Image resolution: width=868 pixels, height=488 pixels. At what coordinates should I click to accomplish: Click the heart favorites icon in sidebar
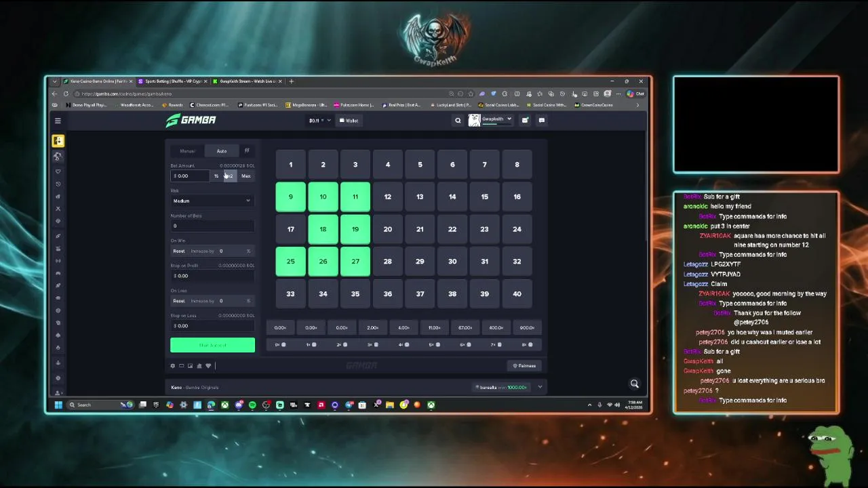point(58,171)
